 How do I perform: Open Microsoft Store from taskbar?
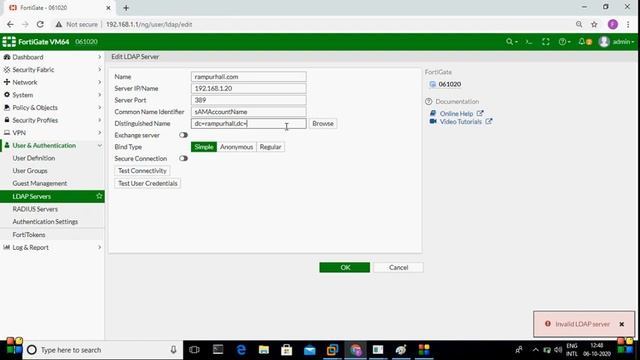[x=287, y=350]
